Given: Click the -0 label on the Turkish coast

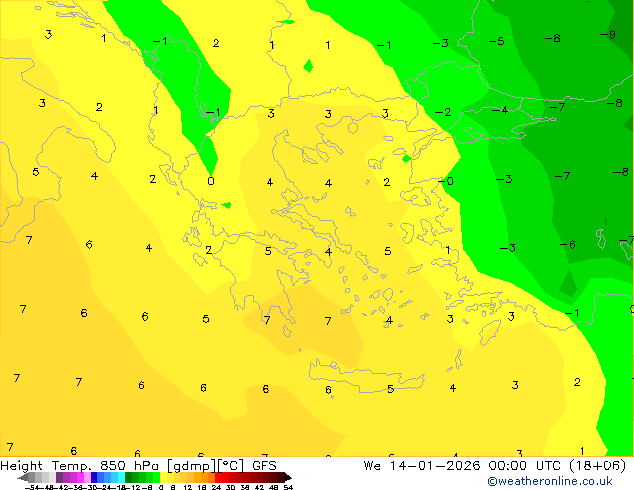Looking at the screenshot, I should point(446,181).
